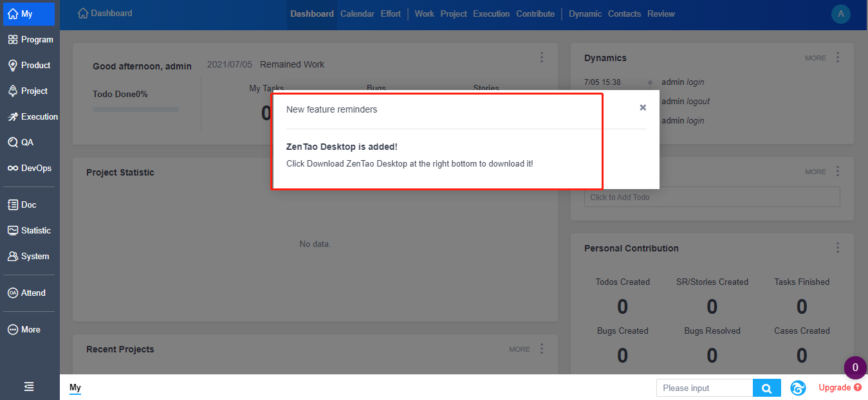Open the Todo block options menu
This screenshot has height=400, width=868.
838,171
